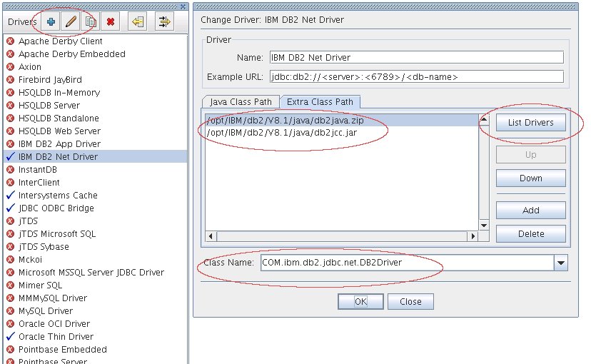This screenshot has height=364, width=591.
Task: Select Oracle Thin Driver in driver list
Action: point(56,336)
